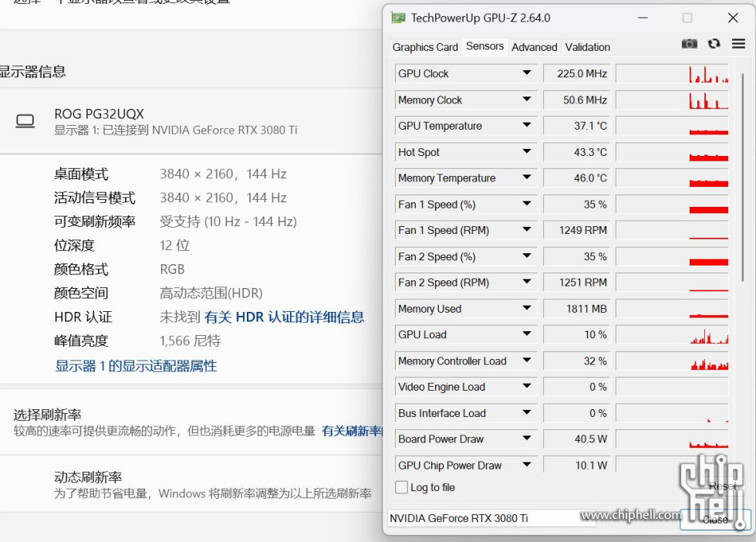The height and width of the screenshot is (542, 756).
Task: Click the Fan 1 speed value 1249 RPM
Action: pos(577,230)
